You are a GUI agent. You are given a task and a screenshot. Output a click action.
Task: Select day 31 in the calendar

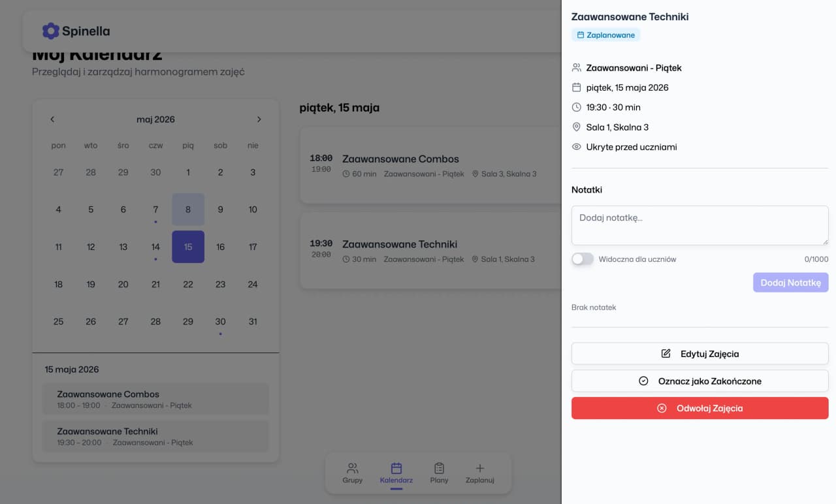tap(253, 321)
